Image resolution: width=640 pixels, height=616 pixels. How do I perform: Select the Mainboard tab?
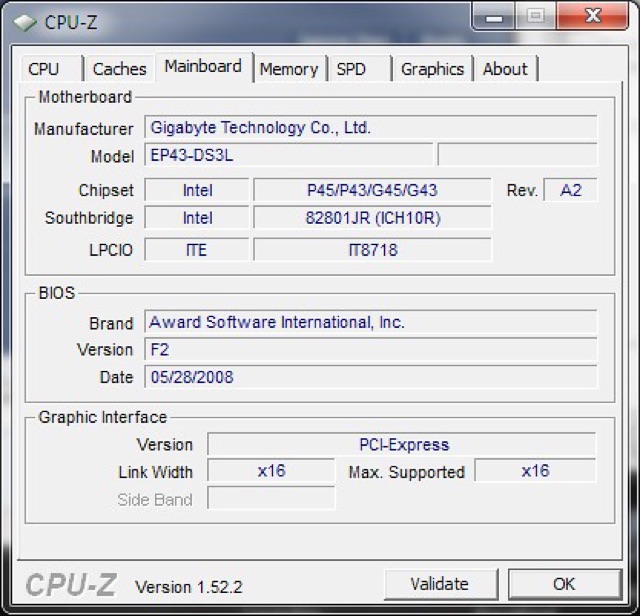[x=203, y=67]
